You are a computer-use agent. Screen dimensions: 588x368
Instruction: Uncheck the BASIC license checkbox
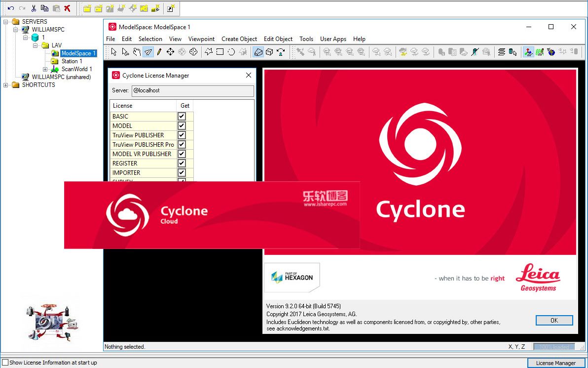tap(182, 117)
